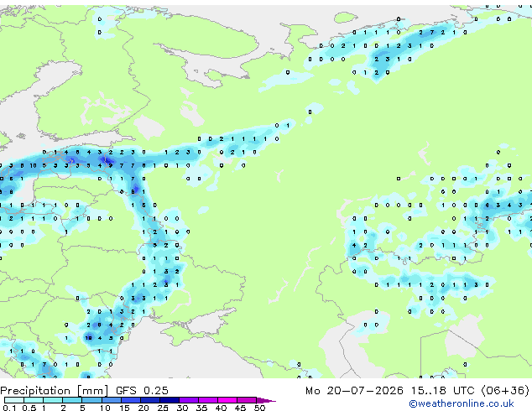The image size is (532, 411).
Task: Select the legend swatch between 45 and 50
Action: click(247, 400)
